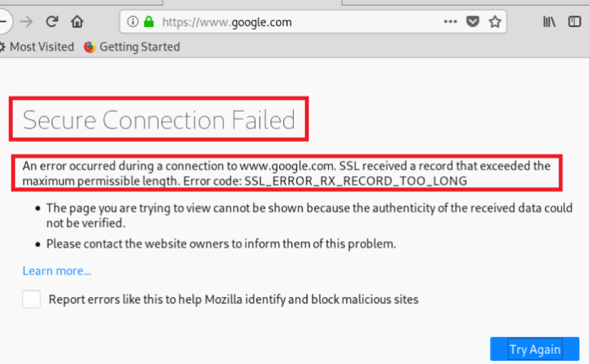Open the site information icon
This screenshot has height=364, width=589.
click(x=132, y=22)
